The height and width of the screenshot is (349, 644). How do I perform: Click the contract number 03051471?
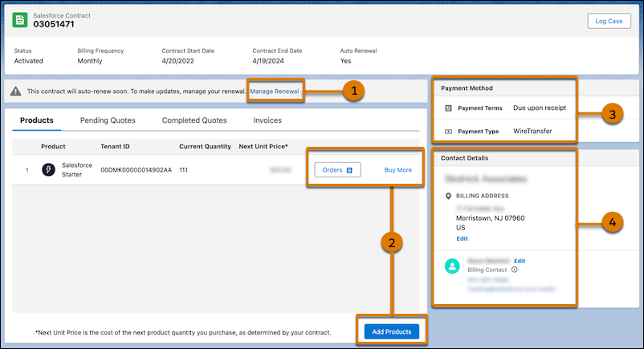click(x=54, y=24)
